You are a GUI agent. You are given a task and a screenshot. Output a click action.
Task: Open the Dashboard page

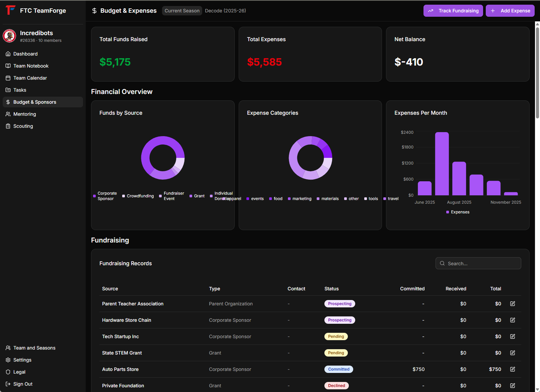point(25,54)
